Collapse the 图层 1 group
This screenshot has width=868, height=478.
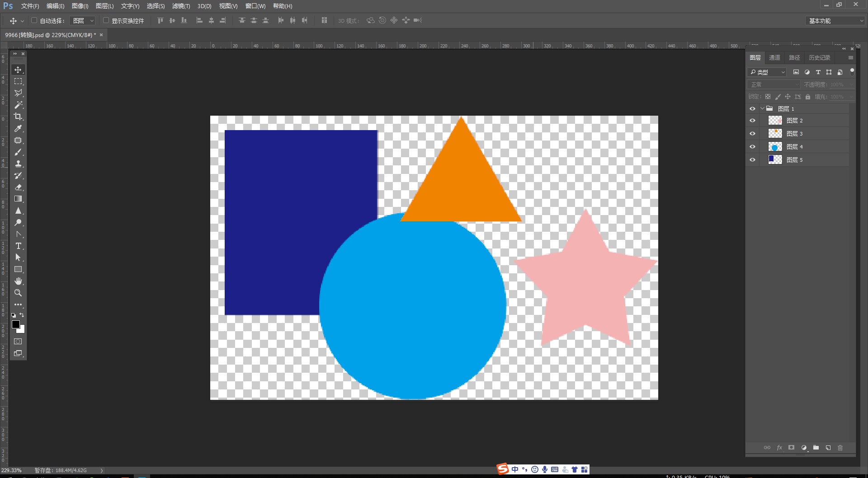762,108
